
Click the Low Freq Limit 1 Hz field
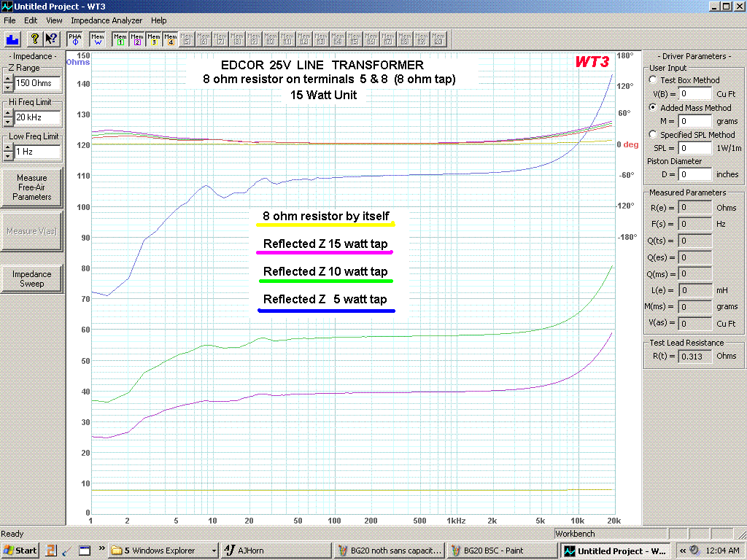coord(38,152)
